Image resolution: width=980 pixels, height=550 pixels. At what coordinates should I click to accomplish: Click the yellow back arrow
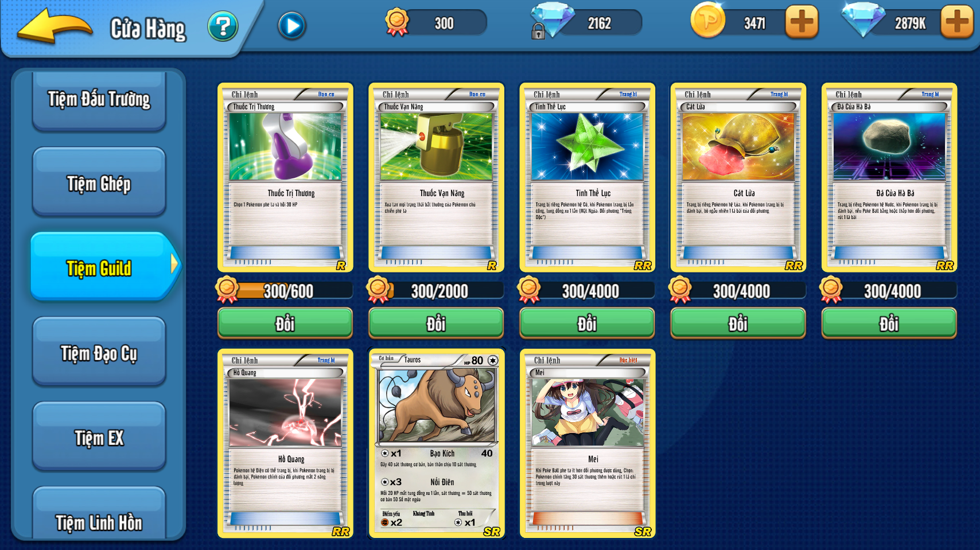[x=55, y=26]
